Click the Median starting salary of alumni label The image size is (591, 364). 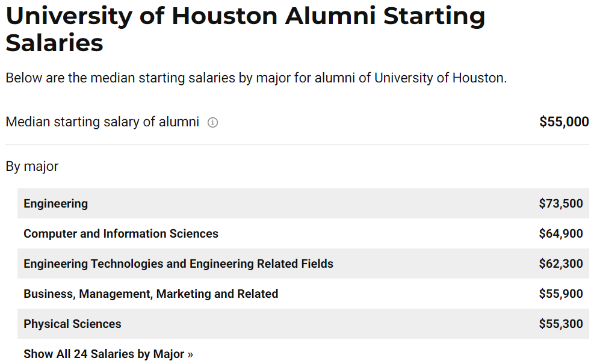point(102,122)
